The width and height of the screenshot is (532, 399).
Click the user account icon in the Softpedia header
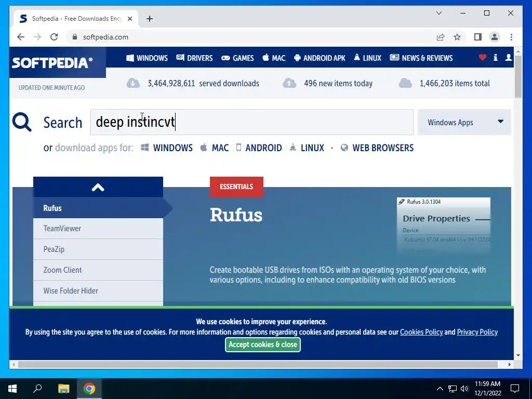pyautogui.click(x=508, y=57)
